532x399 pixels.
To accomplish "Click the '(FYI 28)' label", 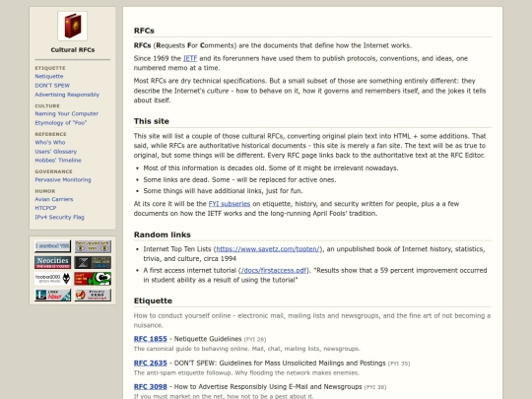I will (x=255, y=339).
